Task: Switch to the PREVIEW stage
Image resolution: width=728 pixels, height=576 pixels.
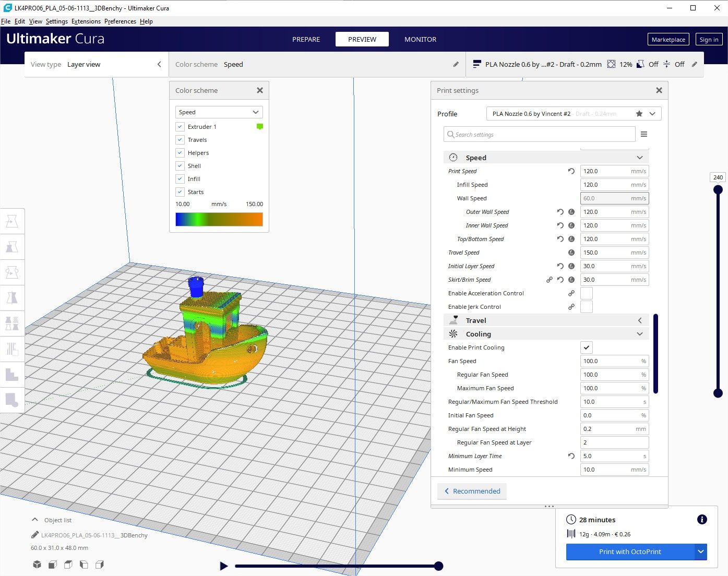Action: coord(362,39)
